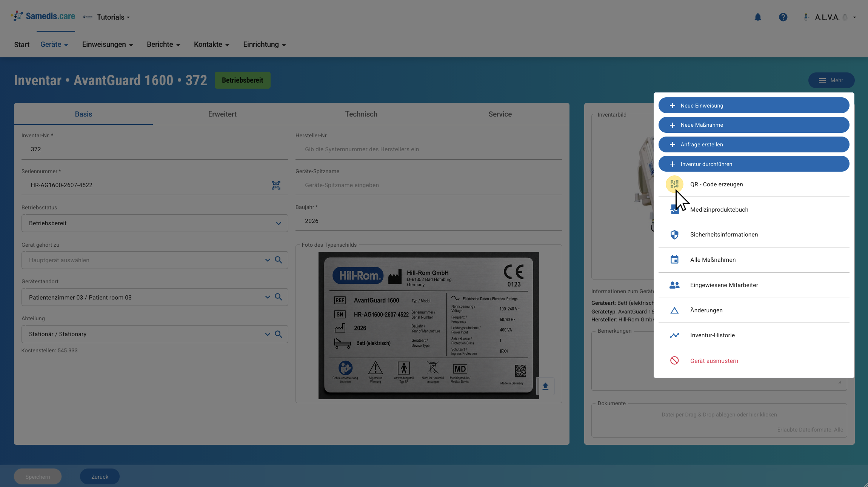This screenshot has width=868, height=487.
Task: Select Alle Maßnahmen from the menu
Action: pos(754,260)
